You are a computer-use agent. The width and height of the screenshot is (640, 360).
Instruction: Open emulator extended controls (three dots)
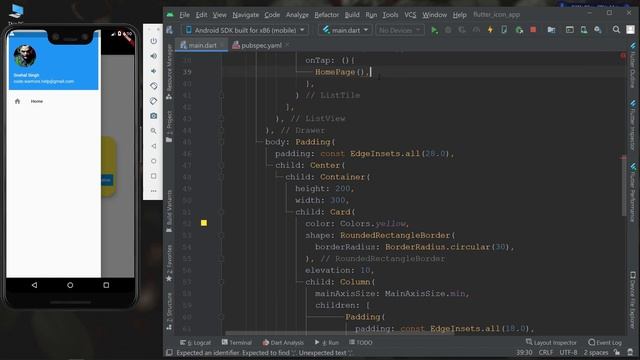click(153, 191)
